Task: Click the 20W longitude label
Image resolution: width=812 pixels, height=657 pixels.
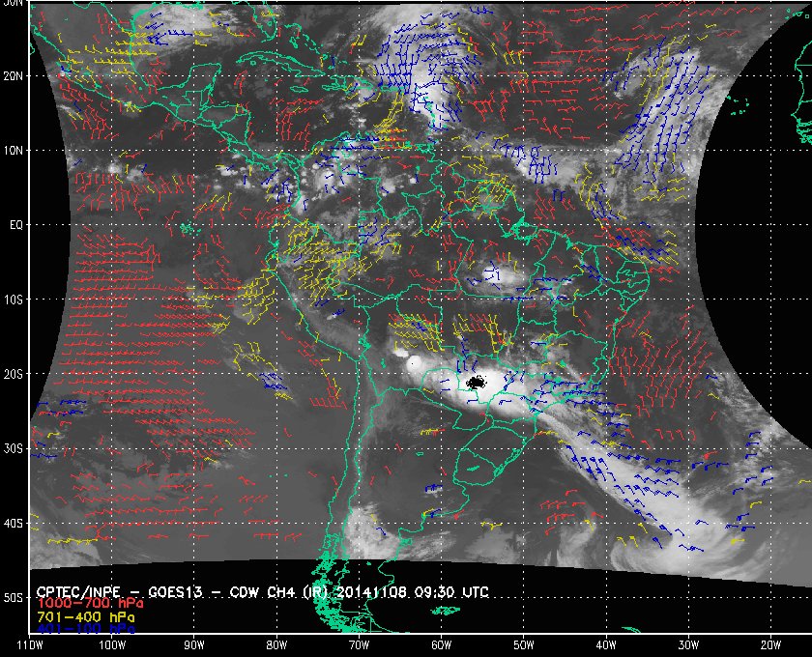Action: point(770,644)
